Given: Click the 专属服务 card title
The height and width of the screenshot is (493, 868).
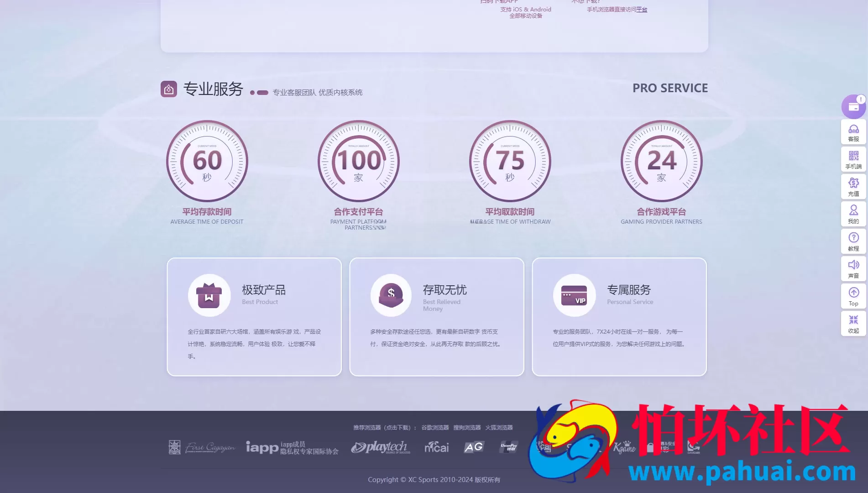Looking at the screenshot, I should pos(629,290).
